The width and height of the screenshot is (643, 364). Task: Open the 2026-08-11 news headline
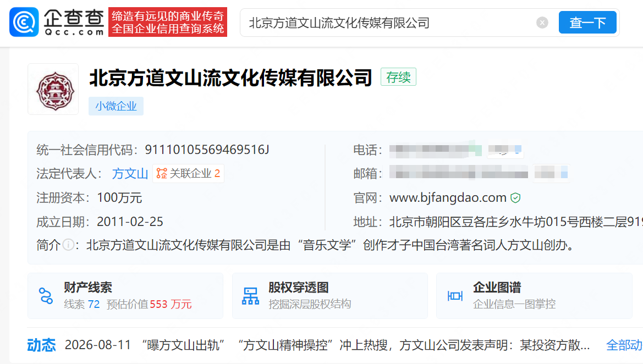point(327,345)
